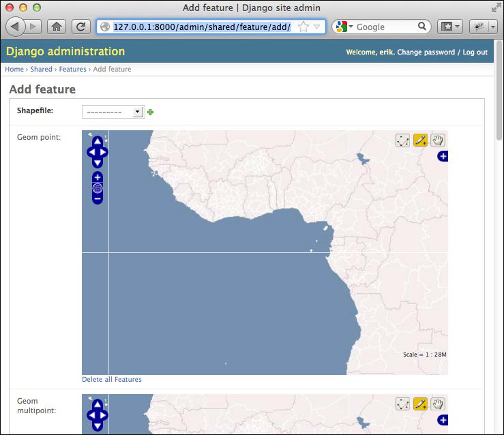Screen dimensions: 504x435
Task: Enter full screen with top-right arrows icon
Action: coord(496,8)
